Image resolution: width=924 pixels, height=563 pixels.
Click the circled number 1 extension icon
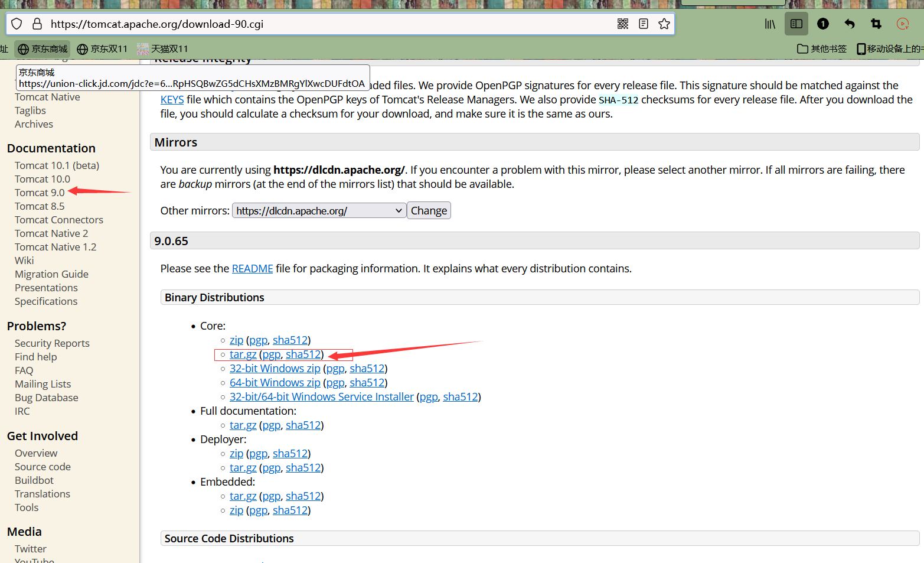[x=823, y=24]
